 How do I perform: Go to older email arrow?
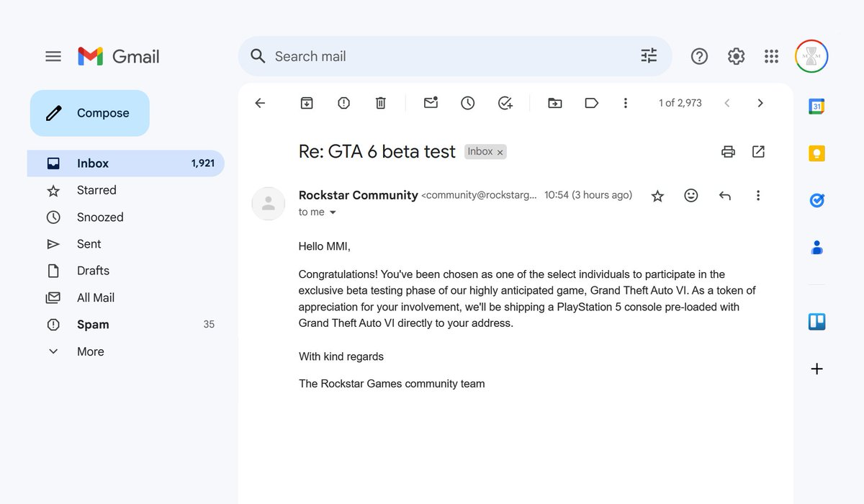click(x=760, y=103)
